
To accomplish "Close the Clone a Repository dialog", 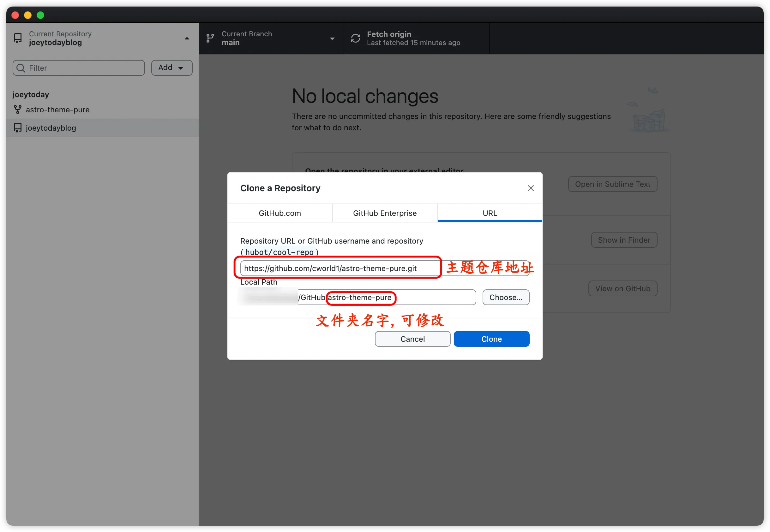I will coord(531,188).
